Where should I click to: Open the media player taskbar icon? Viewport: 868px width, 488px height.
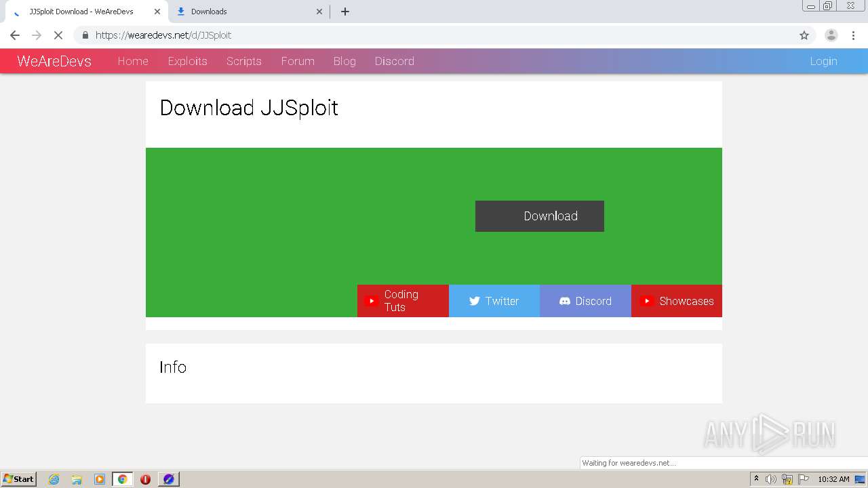point(100,479)
